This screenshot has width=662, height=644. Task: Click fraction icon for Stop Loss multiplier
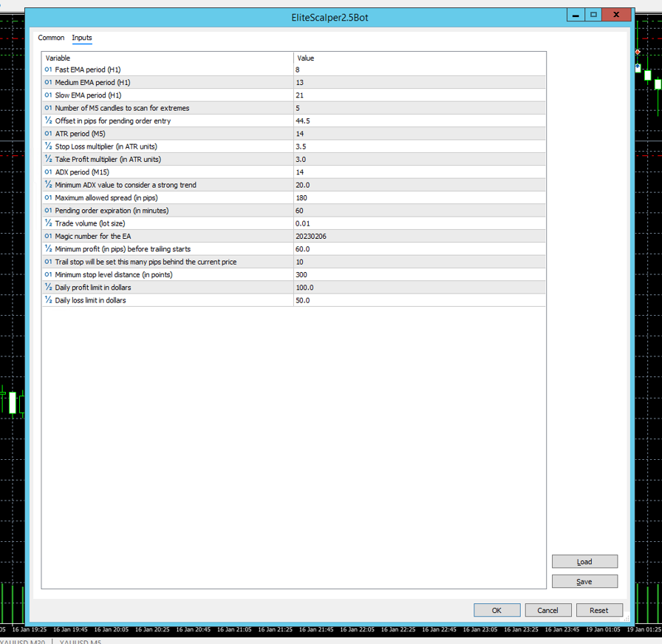(x=48, y=146)
